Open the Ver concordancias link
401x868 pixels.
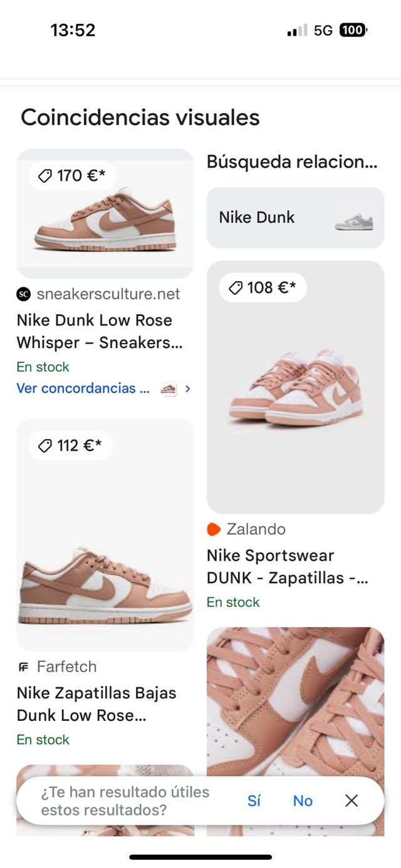tap(83, 389)
